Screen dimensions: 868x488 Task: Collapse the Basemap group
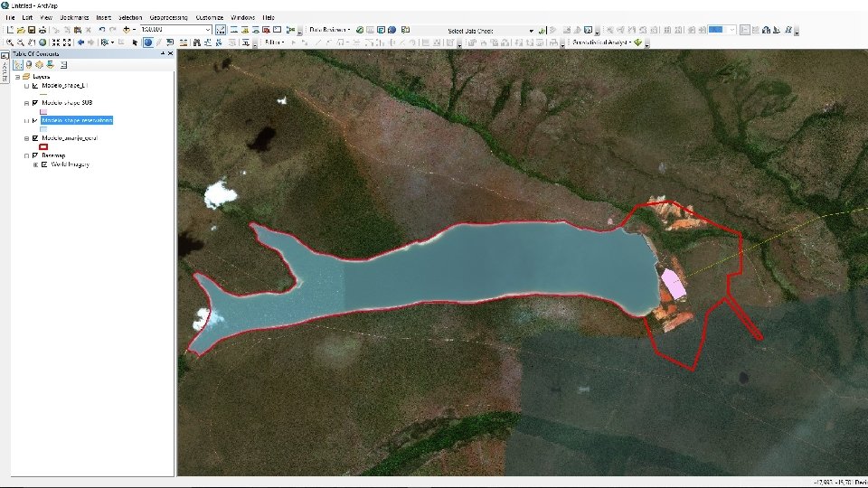pos(26,155)
